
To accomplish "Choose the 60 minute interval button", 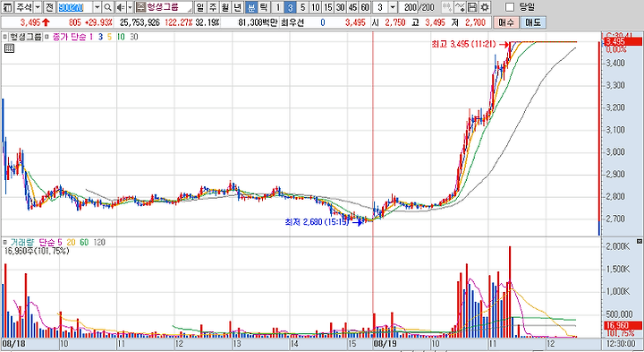I will coord(365,7).
